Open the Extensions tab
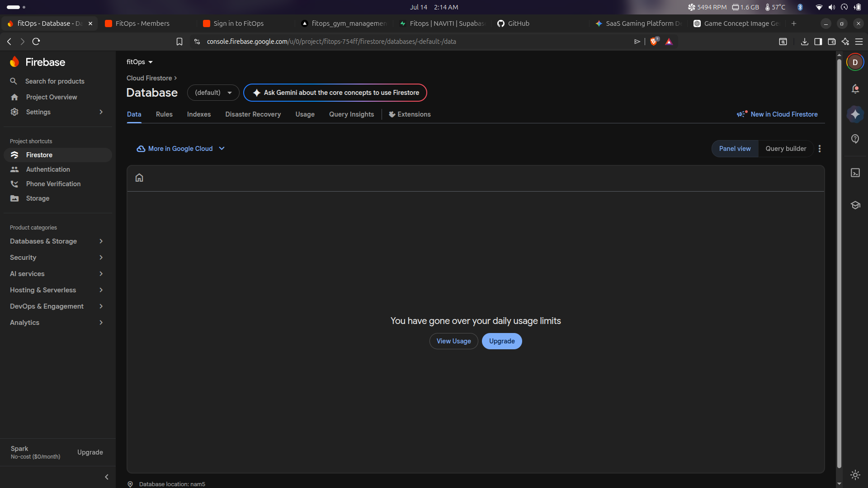868x488 pixels. [410, 114]
